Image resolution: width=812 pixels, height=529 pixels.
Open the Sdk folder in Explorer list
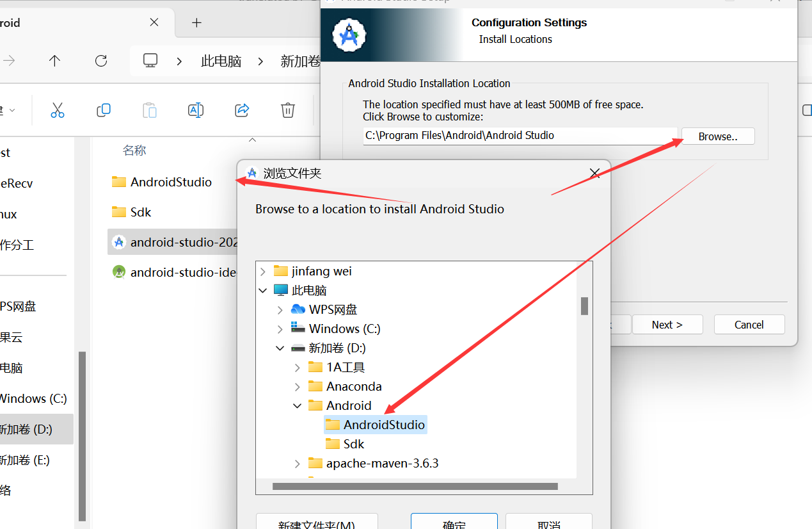coord(131,212)
